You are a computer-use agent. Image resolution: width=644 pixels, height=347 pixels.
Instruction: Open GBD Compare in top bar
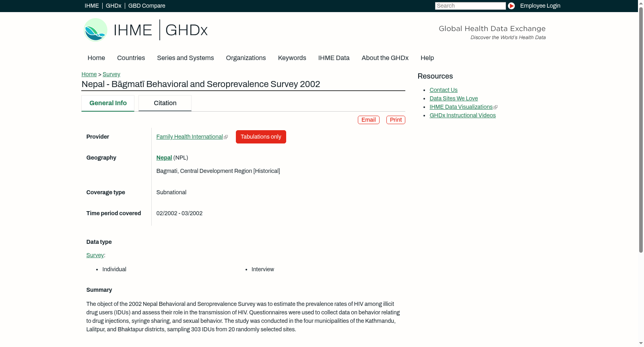tap(147, 6)
